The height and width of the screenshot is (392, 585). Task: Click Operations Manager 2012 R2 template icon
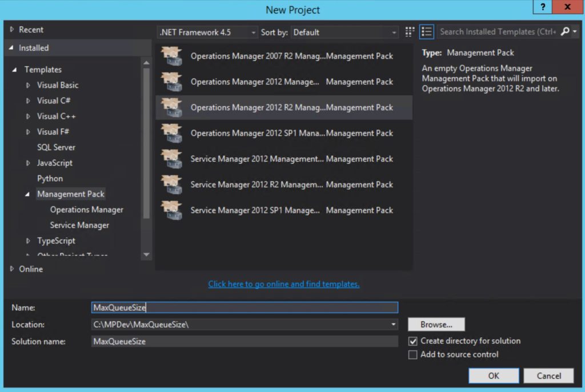(x=172, y=107)
